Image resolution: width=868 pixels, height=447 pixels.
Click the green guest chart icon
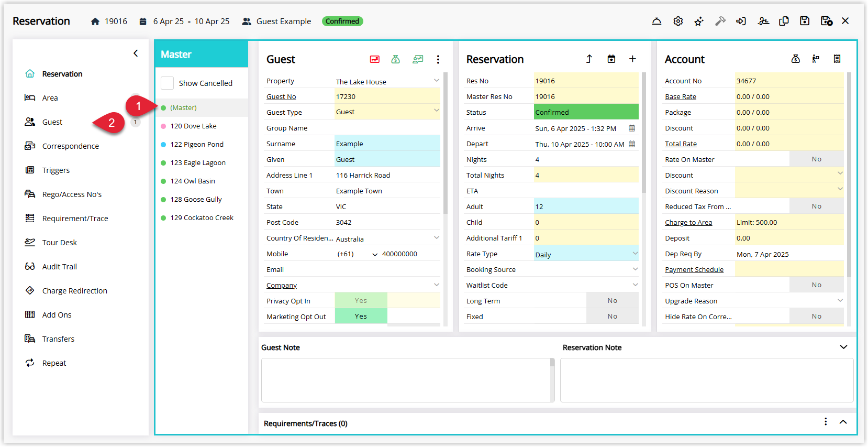pyautogui.click(x=418, y=59)
